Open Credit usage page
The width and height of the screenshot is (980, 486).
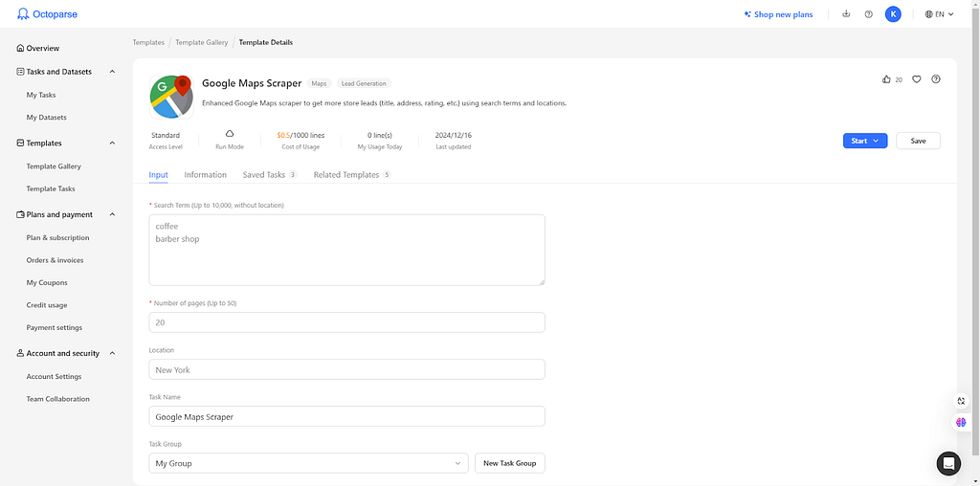pyautogui.click(x=47, y=305)
